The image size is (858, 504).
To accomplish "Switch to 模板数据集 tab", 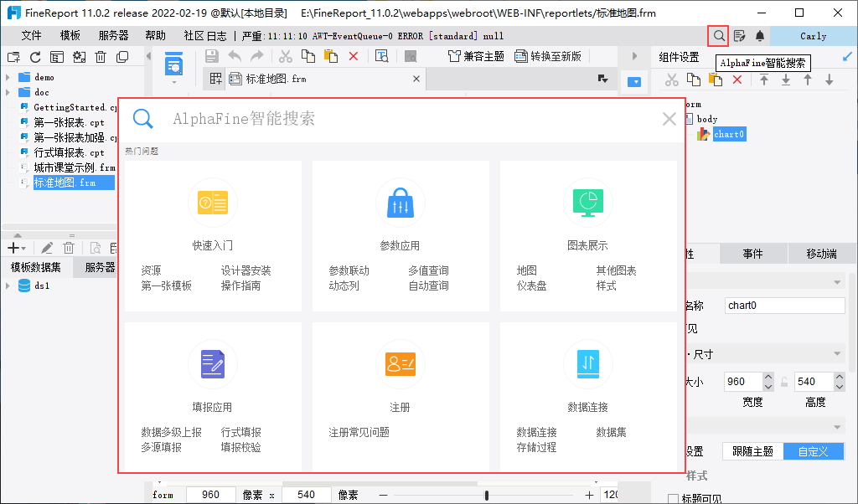I will [36, 267].
